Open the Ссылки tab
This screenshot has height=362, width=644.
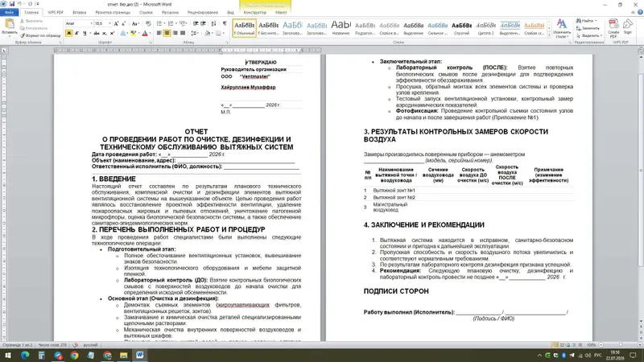tap(146, 13)
